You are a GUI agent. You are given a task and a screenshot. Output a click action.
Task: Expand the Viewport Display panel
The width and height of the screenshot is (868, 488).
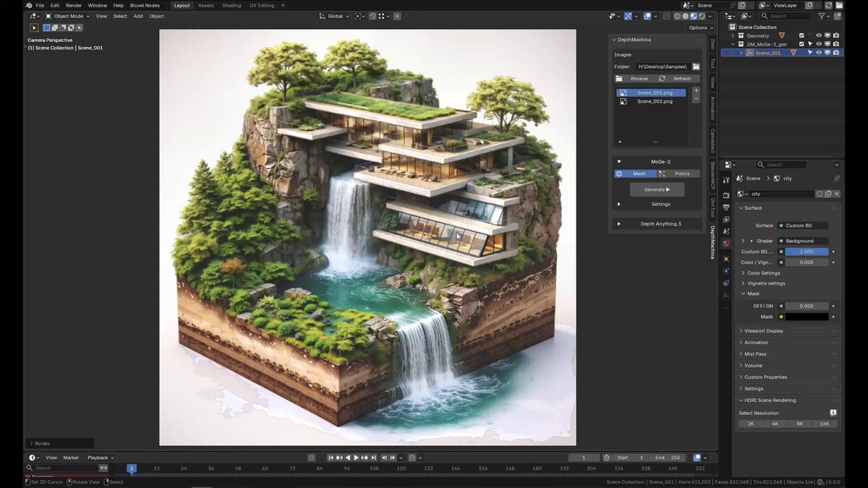click(788, 331)
